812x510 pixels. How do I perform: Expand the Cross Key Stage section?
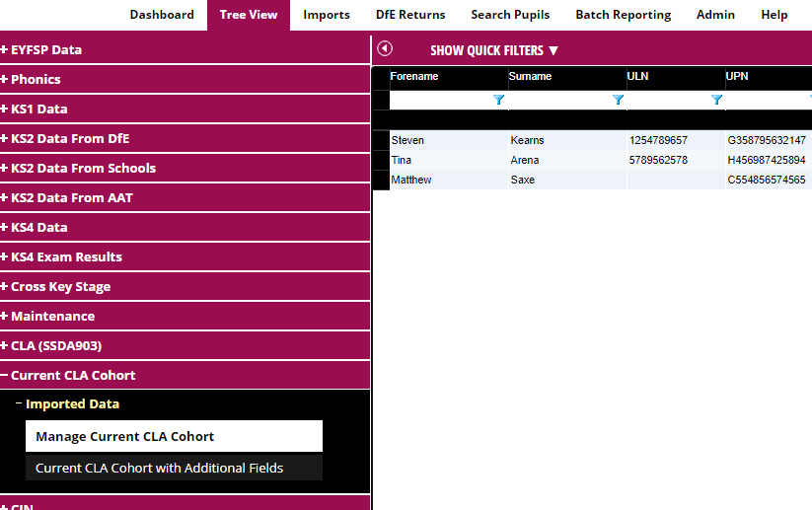point(185,286)
